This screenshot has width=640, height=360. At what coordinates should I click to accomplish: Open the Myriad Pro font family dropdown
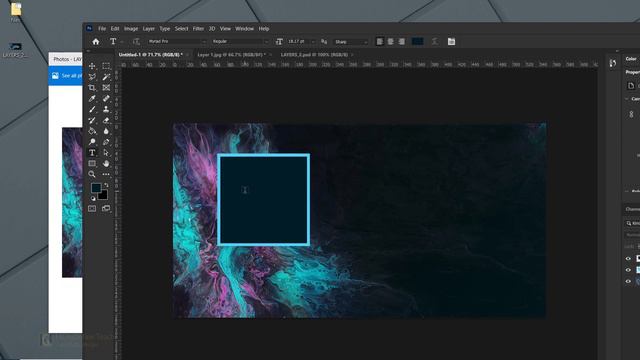point(177,42)
